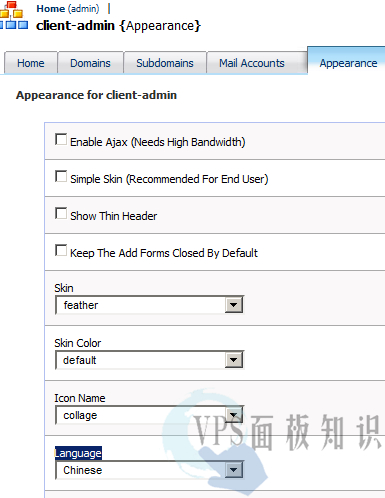Open the Language dropdown arrow
This screenshot has height=498, width=385.
click(x=234, y=470)
